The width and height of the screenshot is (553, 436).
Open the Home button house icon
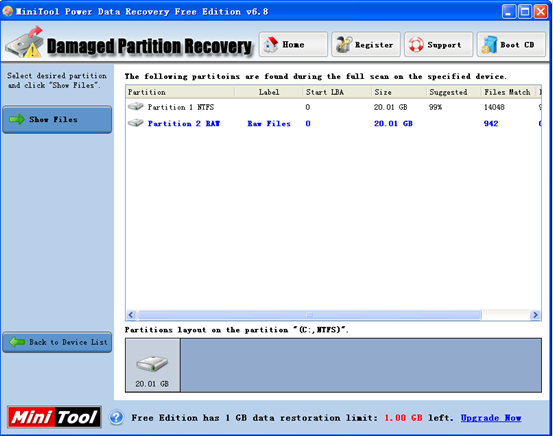pyautogui.click(x=271, y=45)
